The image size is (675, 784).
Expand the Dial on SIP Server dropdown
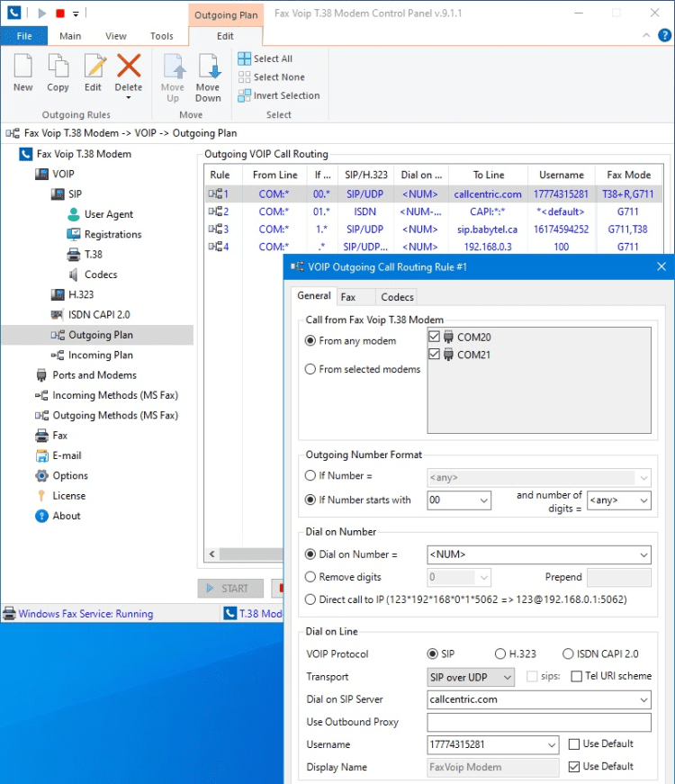tap(643, 699)
